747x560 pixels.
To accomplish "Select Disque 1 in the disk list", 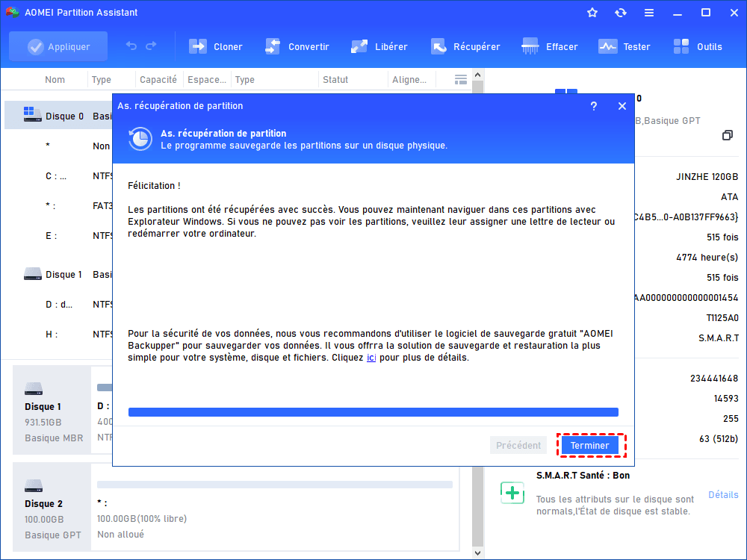I will 58,275.
